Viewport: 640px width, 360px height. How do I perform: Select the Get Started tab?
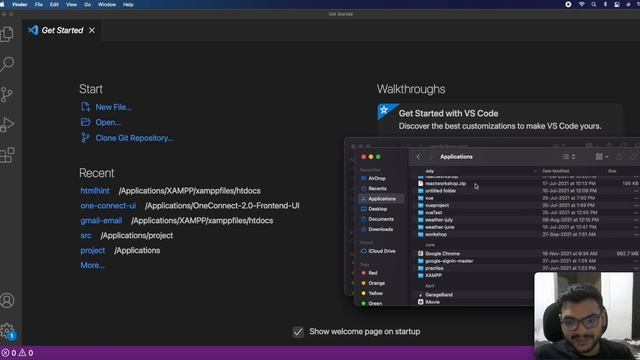tap(62, 30)
